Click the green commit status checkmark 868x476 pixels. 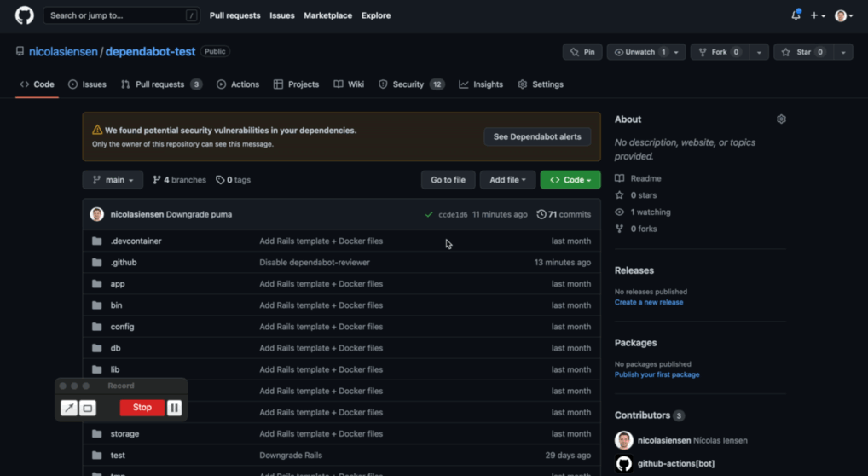click(x=429, y=214)
